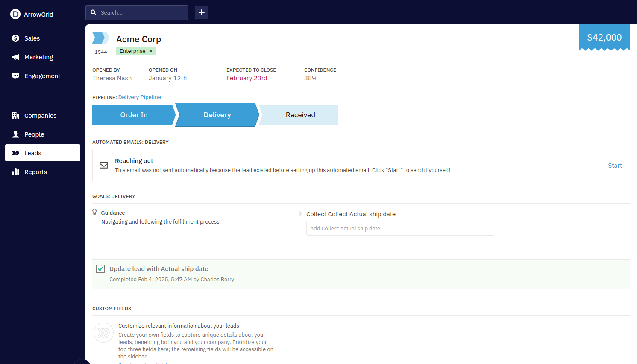Viewport: 637px width, 364px height.
Task: Navigate to People
Action: (43, 134)
